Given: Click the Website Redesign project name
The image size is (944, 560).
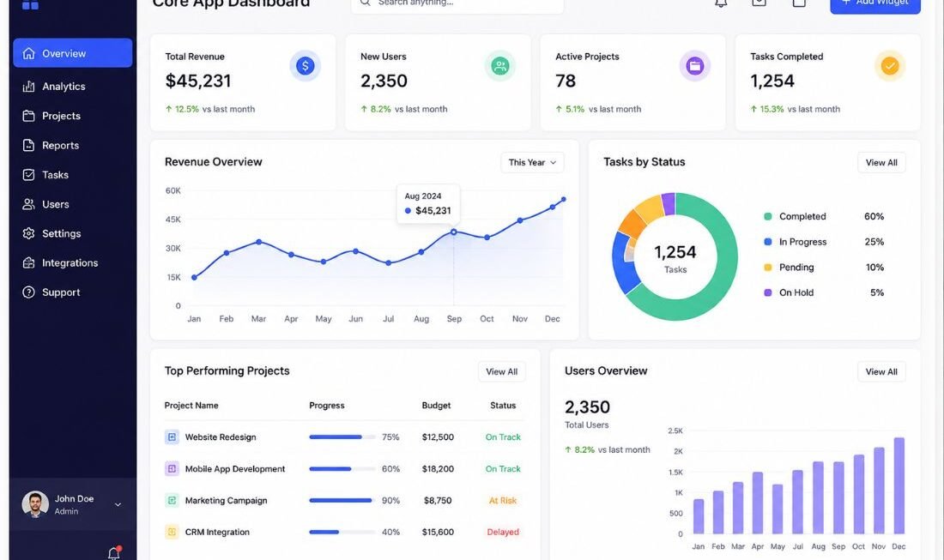Looking at the screenshot, I should pos(221,437).
